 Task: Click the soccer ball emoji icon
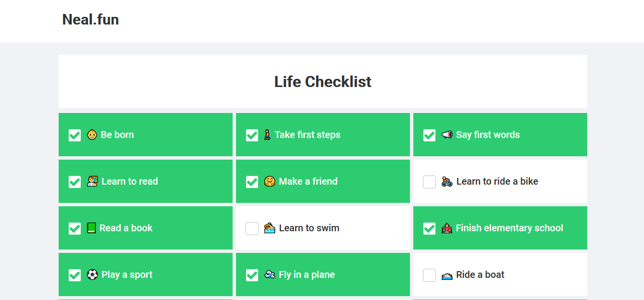pyautogui.click(x=92, y=275)
